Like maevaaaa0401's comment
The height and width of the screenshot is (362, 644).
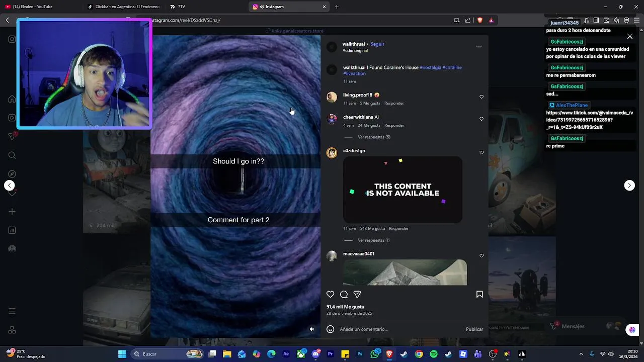pyautogui.click(x=481, y=255)
